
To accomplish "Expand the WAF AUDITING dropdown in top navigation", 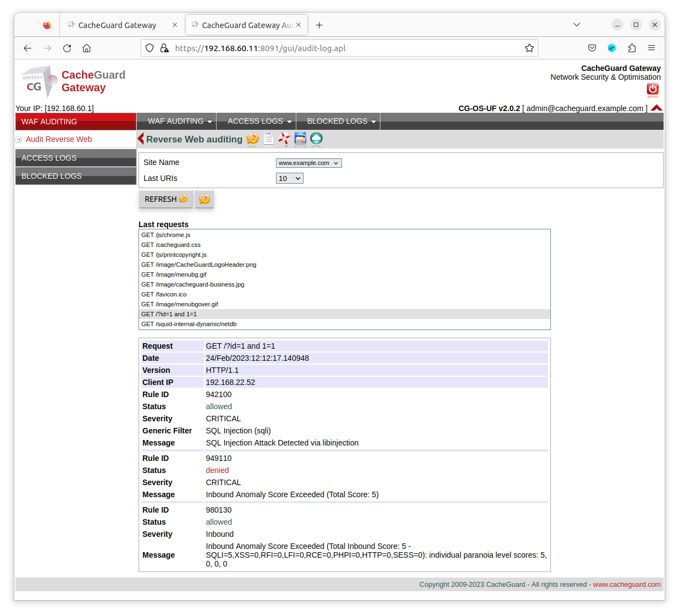I will click(x=176, y=121).
